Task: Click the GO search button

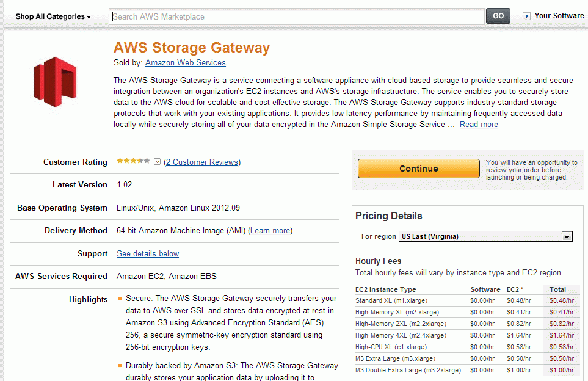Action: coord(498,16)
